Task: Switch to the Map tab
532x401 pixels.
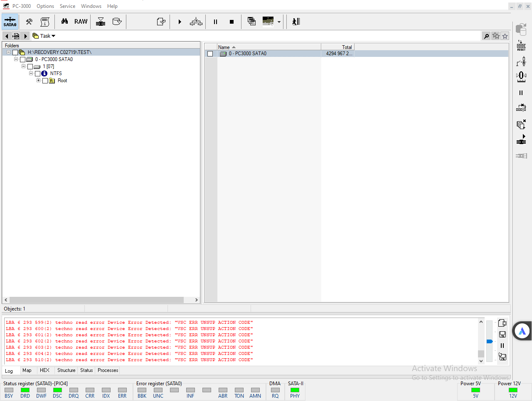Action: click(27, 370)
